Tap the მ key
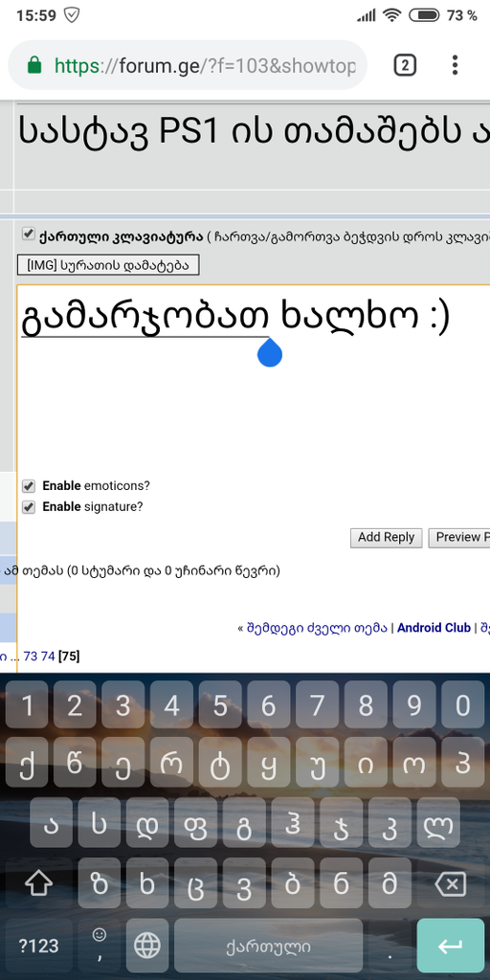Image resolution: width=490 pixels, height=980 pixels. [x=390, y=883]
